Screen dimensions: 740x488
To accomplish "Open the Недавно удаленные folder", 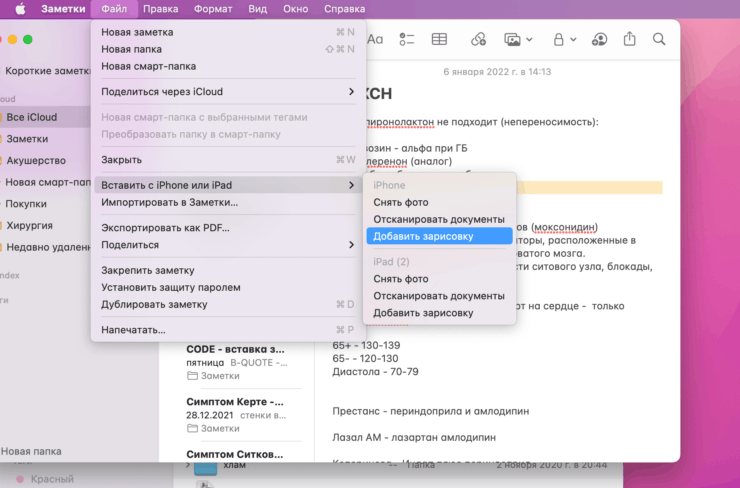I will pyautogui.click(x=45, y=247).
